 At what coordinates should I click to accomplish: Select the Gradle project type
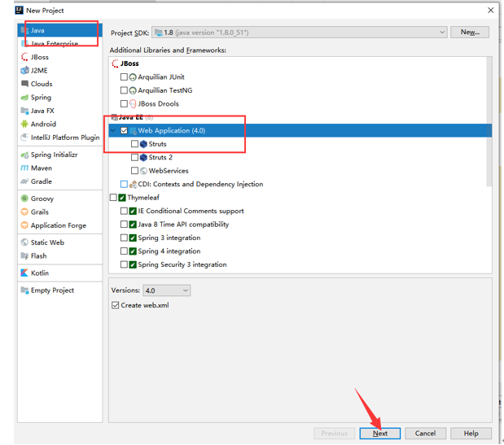point(59,181)
